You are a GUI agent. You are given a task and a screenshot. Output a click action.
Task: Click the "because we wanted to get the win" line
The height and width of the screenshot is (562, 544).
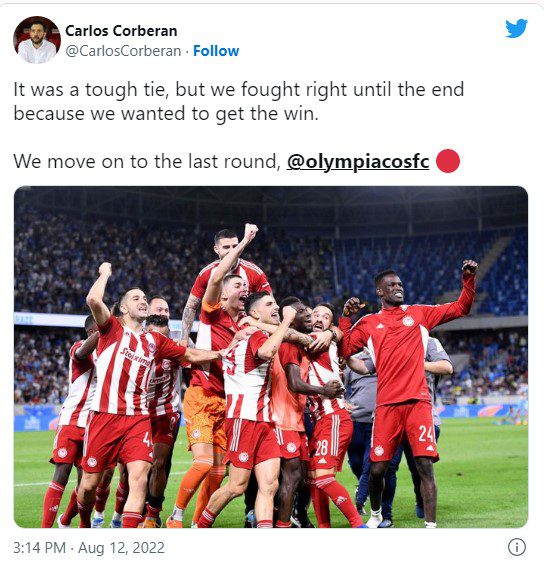click(x=166, y=114)
